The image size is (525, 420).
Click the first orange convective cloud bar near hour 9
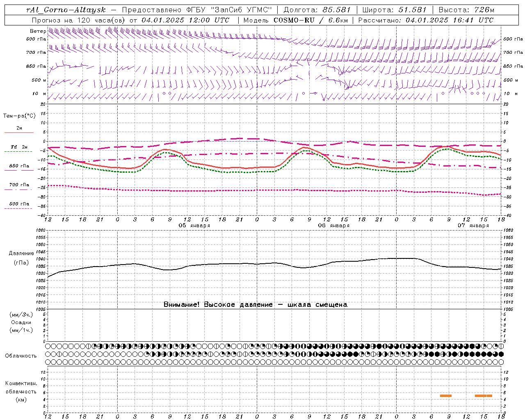446,396
